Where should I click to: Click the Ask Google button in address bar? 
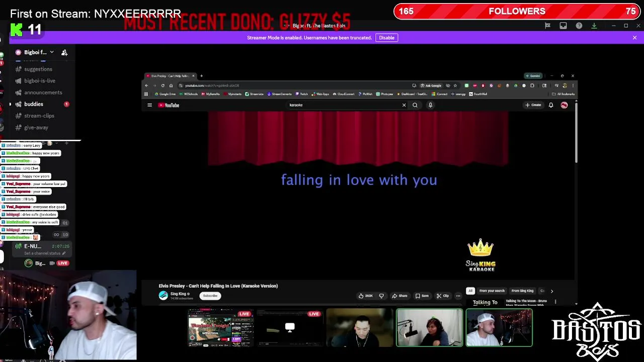point(431,85)
